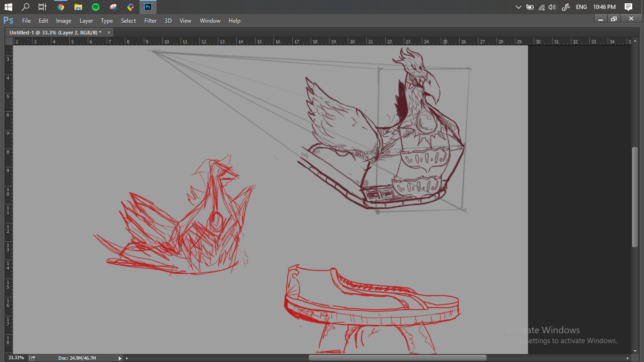Click the ENG language indicator

pyautogui.click(x=581, y=7)
